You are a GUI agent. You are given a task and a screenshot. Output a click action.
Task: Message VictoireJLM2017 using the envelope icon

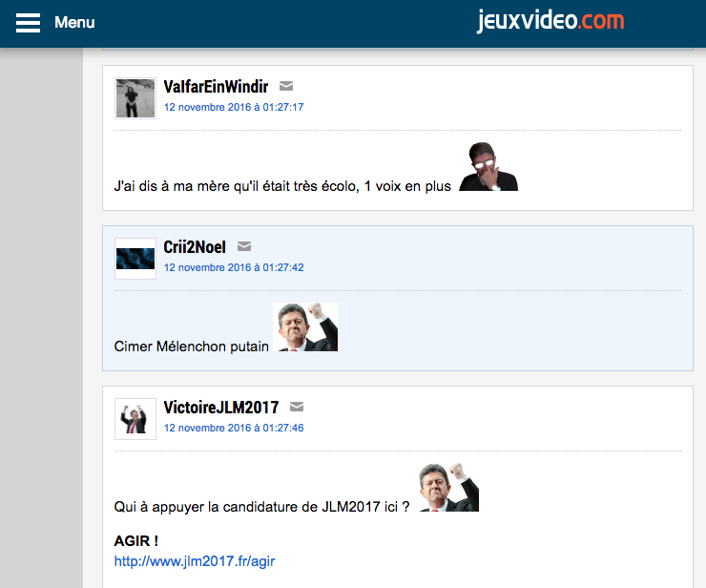pyautogui.click(x=297, y=408)
